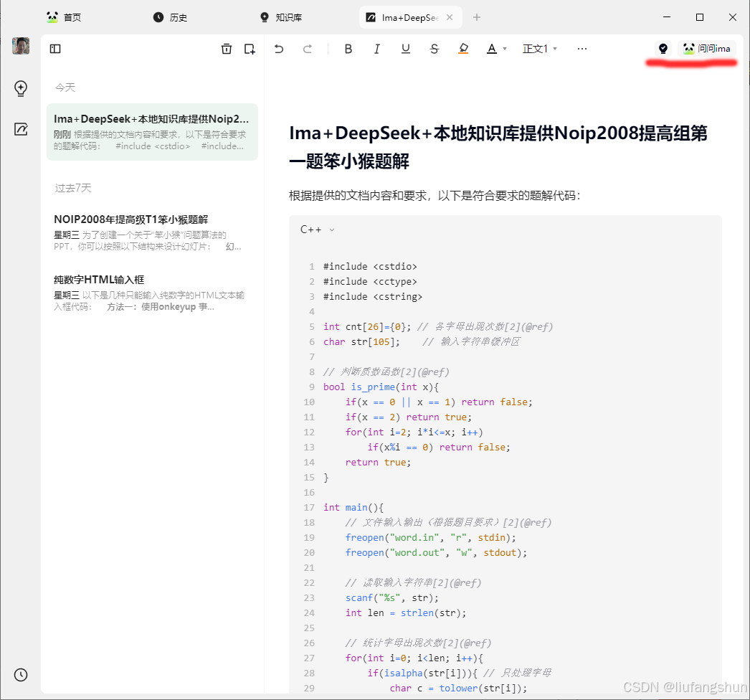Click code line int main(){
Screen dimensions: 750x700
click(x=353, y=508)
